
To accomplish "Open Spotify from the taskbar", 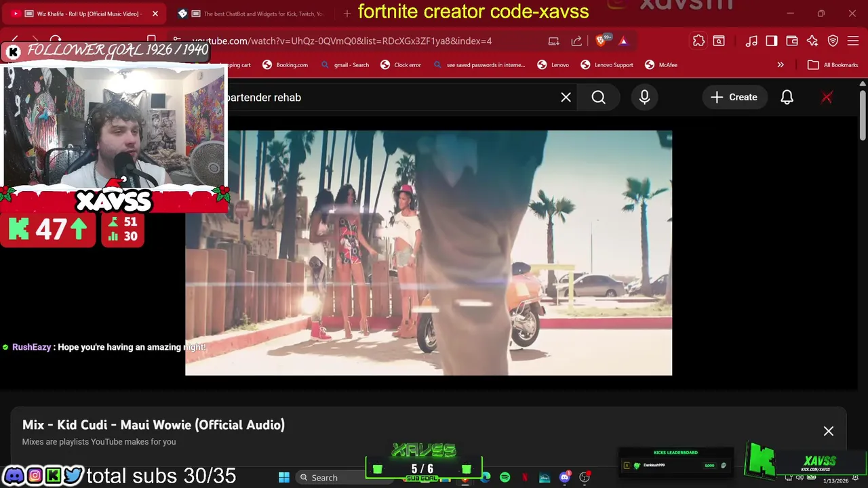I will point(505,478).
